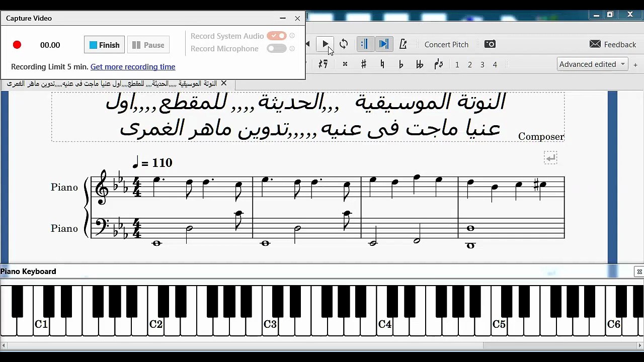Toggle play repeats button
This screenshot has width=644, height=362.
(x=365, y=44)
